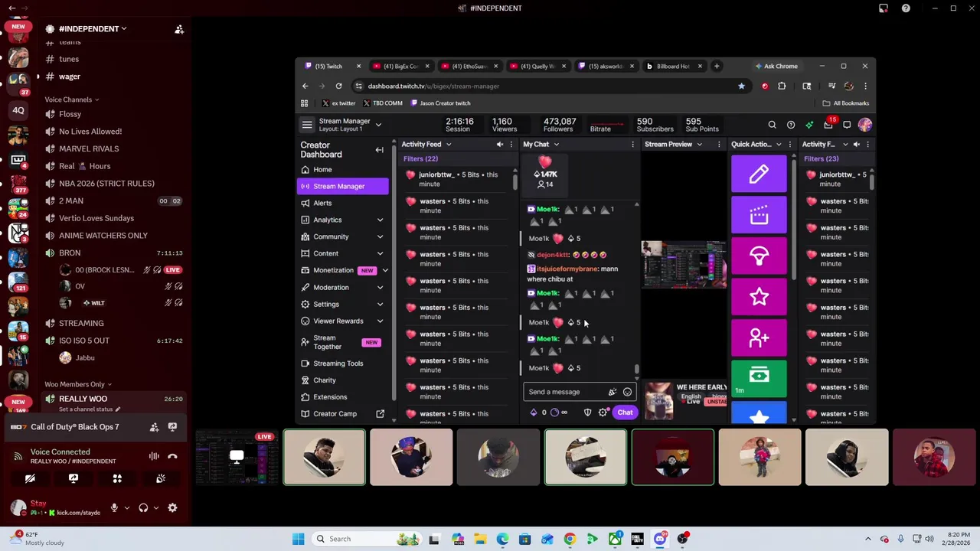Click the chat shield moderation icon
This screenshot has height=551, width=980.
coord(587,412)
